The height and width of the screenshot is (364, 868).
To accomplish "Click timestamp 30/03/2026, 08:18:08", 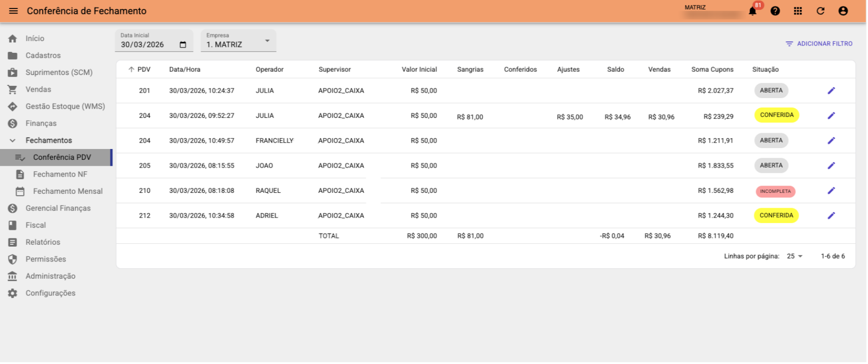I will [x=202, y=191].
